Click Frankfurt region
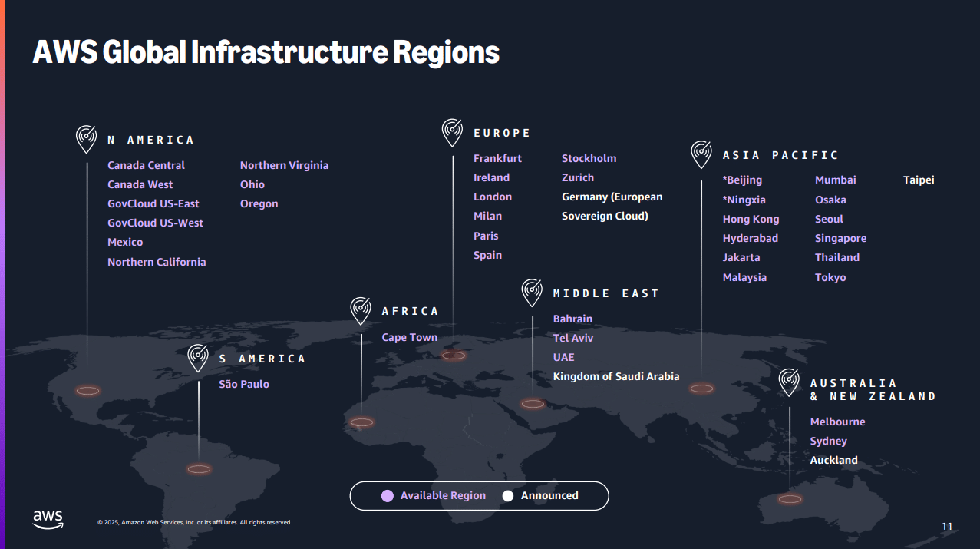 pos(497,158)
